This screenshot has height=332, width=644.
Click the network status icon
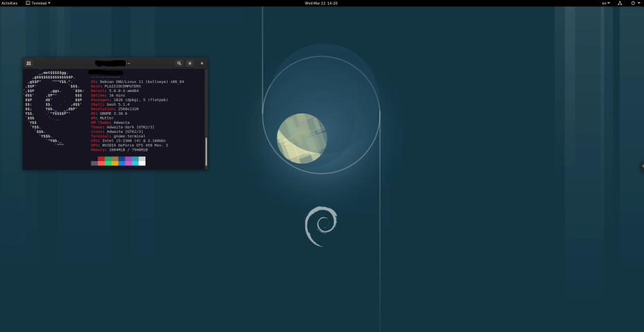pyautogui.click(x=620, y=3)
